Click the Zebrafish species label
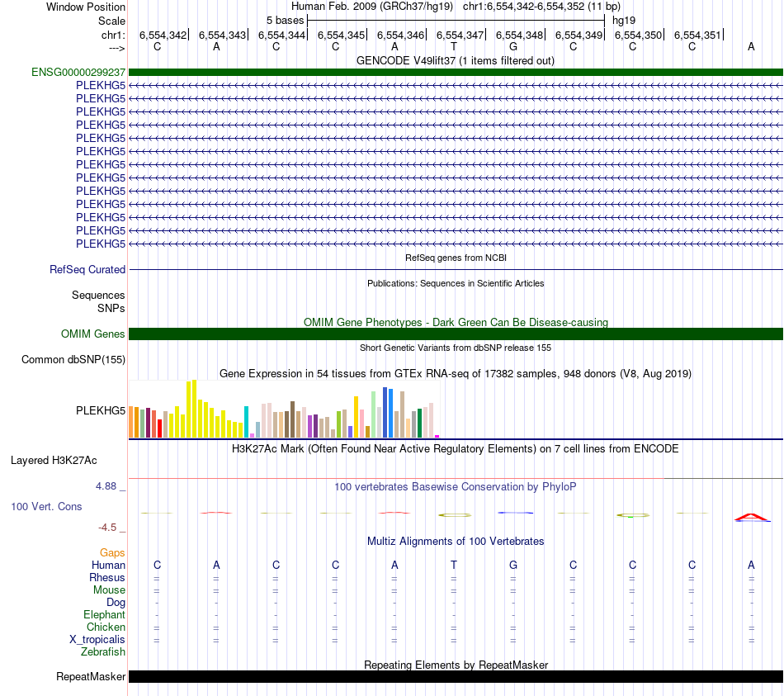This screenshot has height=696, width=784. (x=103, y=652)
